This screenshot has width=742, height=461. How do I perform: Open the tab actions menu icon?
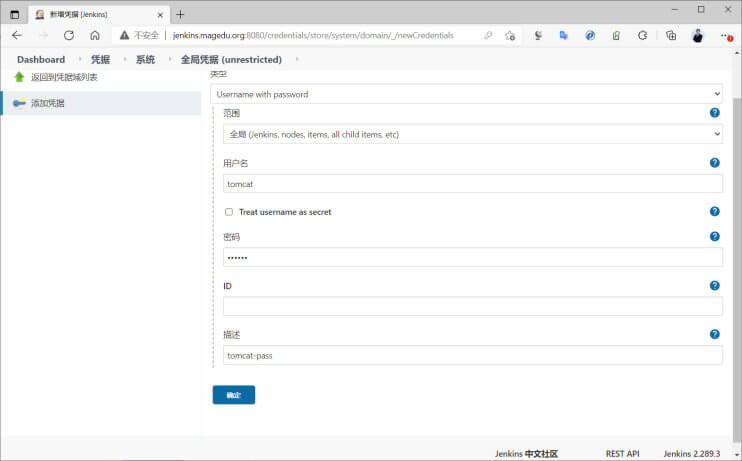point(15,15)
